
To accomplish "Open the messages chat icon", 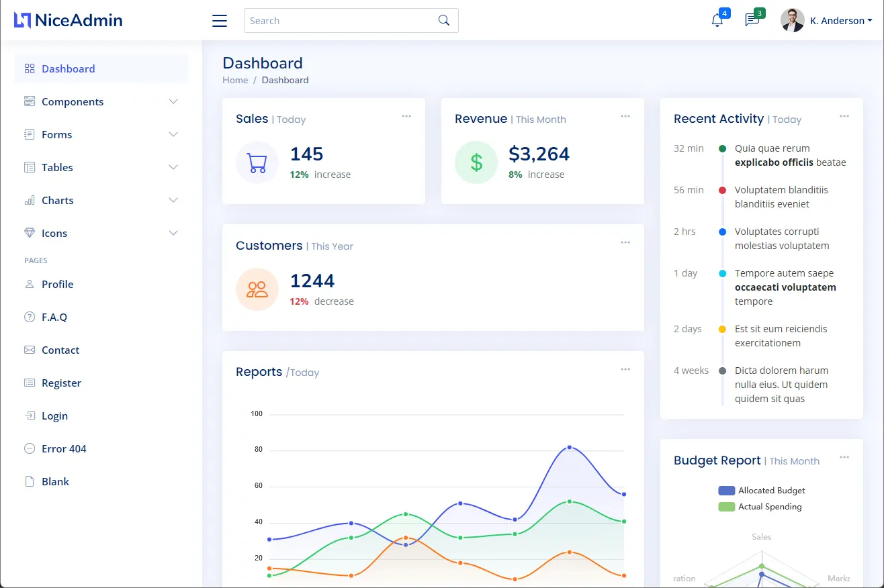I will (x=752, y=20).
